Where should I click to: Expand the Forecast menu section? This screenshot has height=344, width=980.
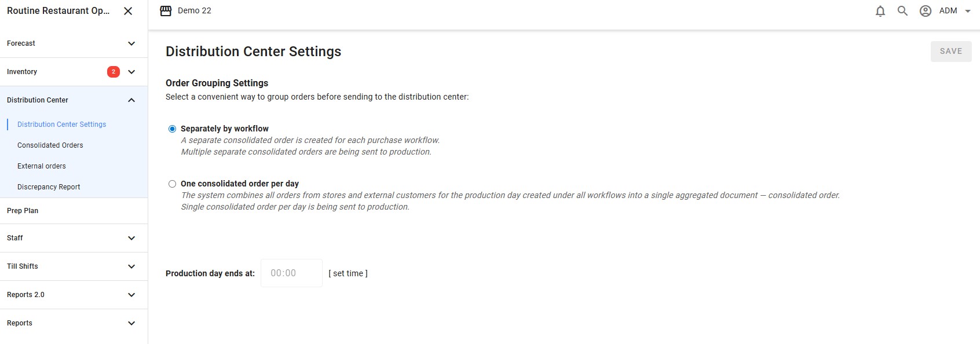pos(131,43)
